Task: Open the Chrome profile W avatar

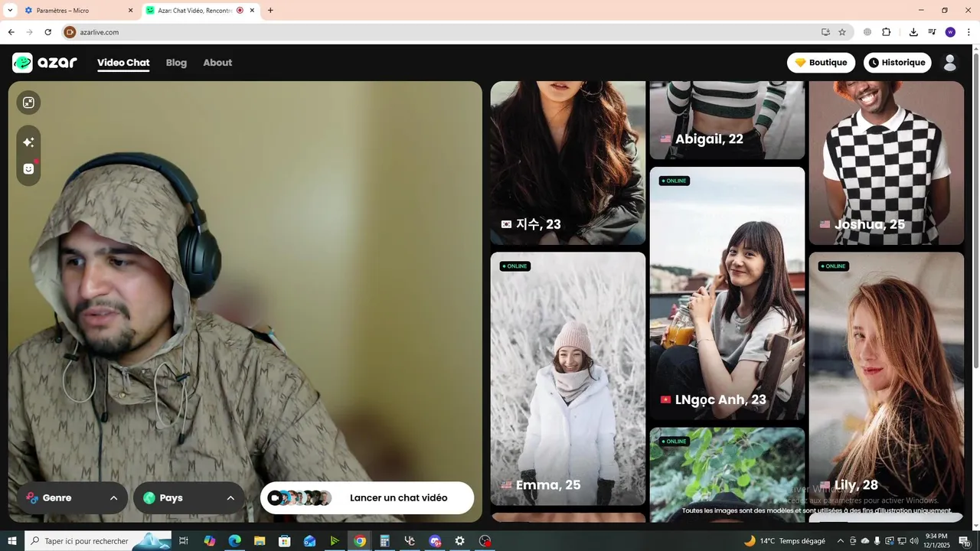Action: pos(950,32)
